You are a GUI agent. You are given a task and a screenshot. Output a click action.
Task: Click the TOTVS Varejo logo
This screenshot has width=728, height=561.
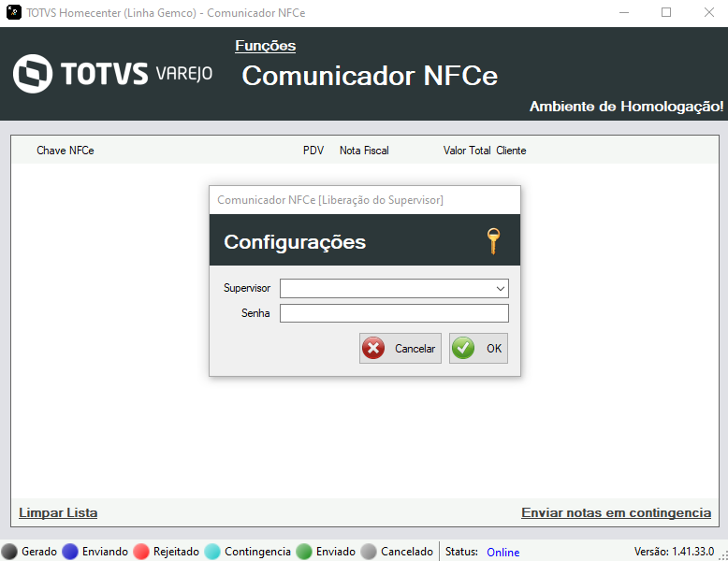113,74
